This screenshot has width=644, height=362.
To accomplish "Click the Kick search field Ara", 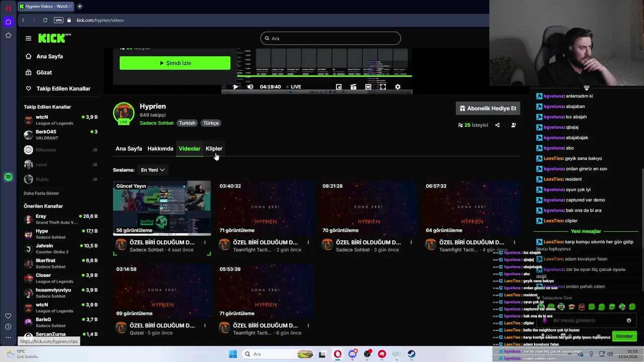I will pos(331,38).
